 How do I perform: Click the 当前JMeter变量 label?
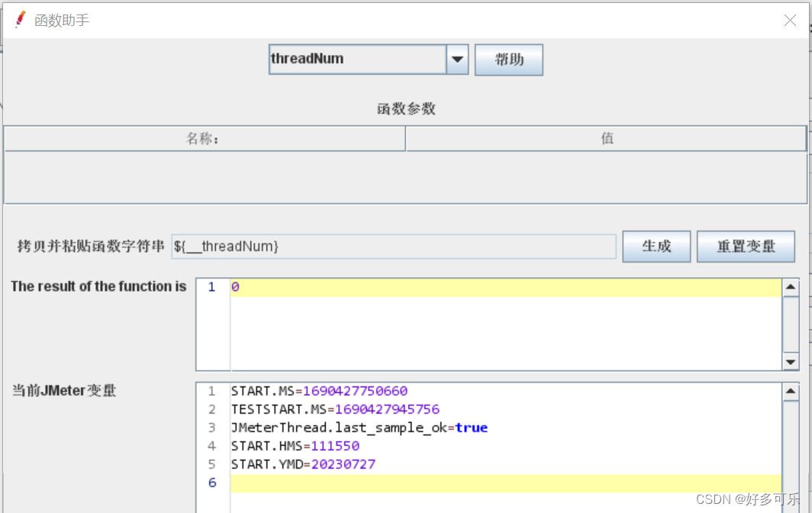tap(63, 390)
